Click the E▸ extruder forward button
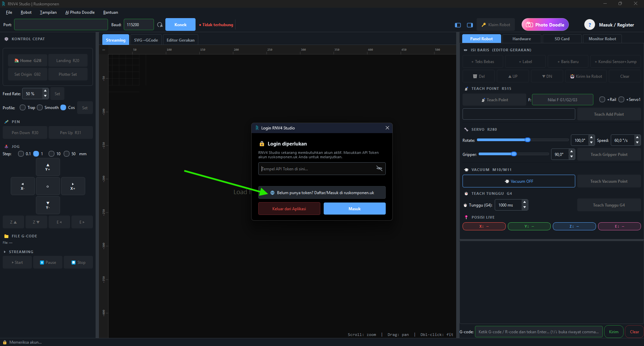Viewport: 644px width, 346px height. (82, 222)
